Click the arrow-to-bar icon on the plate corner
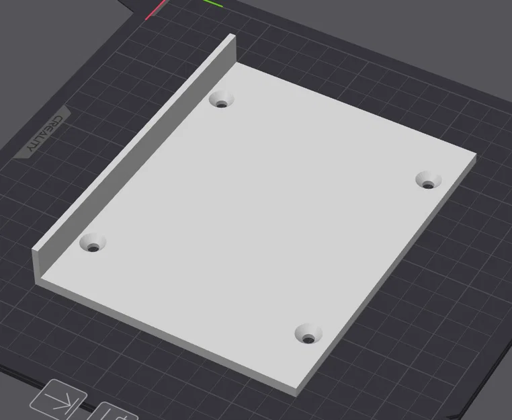Image resolution: width=512 pixels, height=420 pixels. pos(58,400)
